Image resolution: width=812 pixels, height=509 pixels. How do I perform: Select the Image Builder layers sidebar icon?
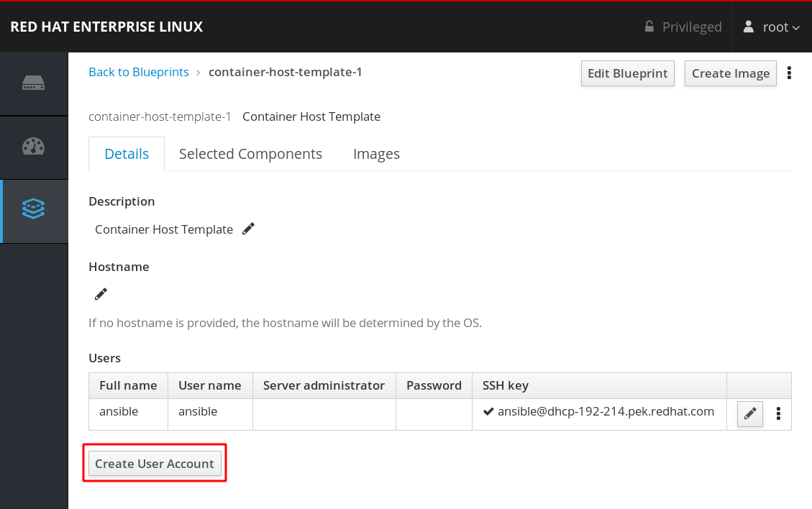34,210
